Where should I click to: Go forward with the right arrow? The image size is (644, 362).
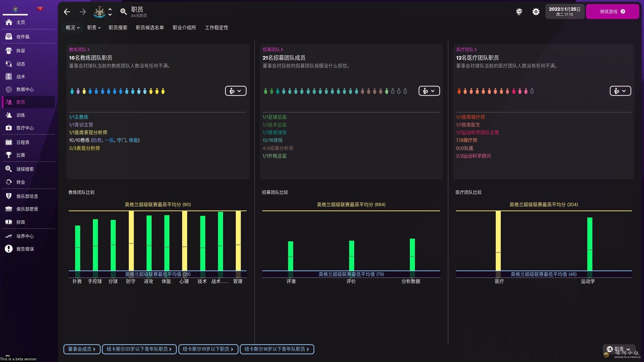[83, 12]
